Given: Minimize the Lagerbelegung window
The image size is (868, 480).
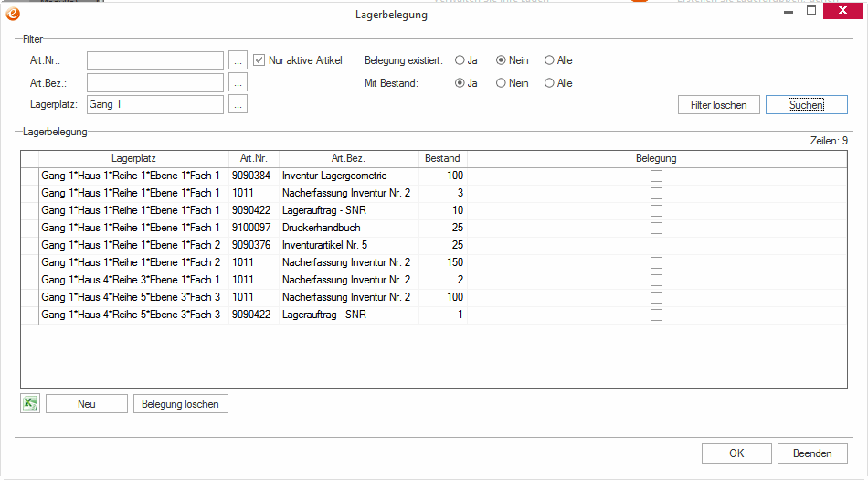Looking at the screenshot, I should pyautogui.click(x=789, y=11).
